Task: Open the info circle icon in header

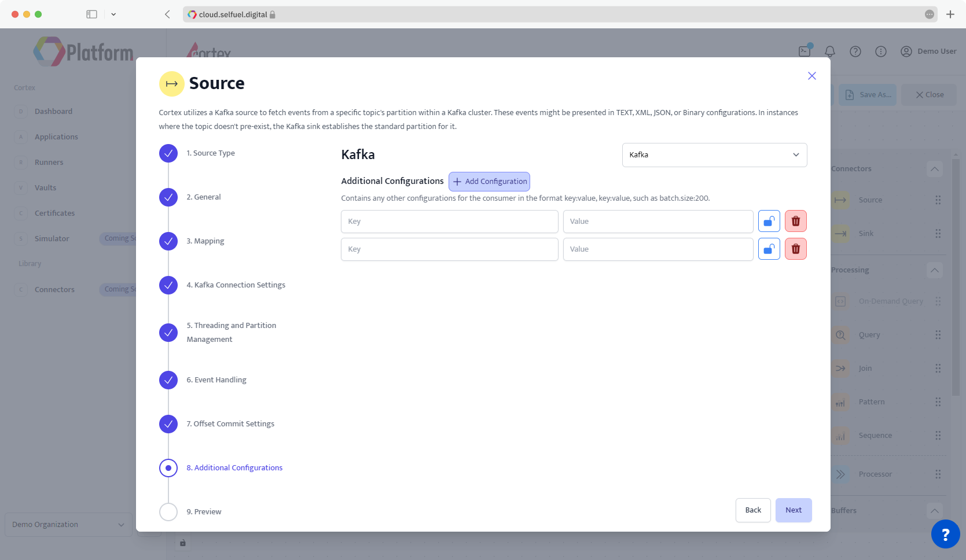Action: (x=881, y=51)
